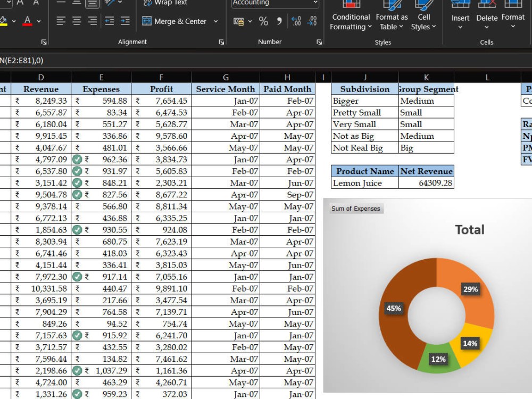Apply Comma Style
Screen dimensions: 532x399
(x=279, y=21)
